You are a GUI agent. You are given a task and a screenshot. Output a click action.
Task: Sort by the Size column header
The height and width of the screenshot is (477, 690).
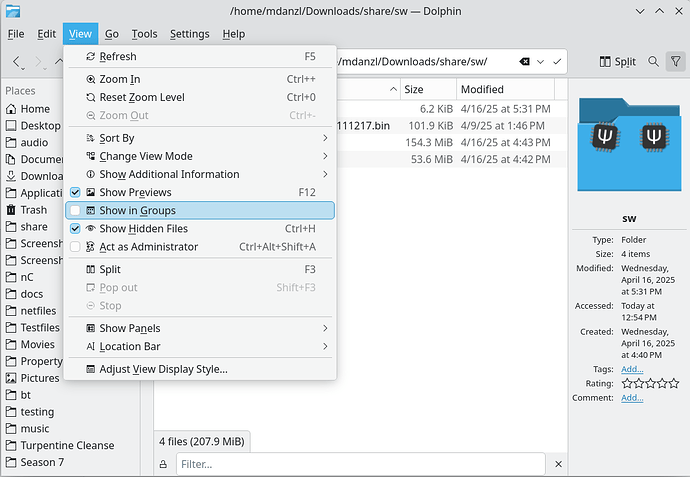[x=428, y=89]
